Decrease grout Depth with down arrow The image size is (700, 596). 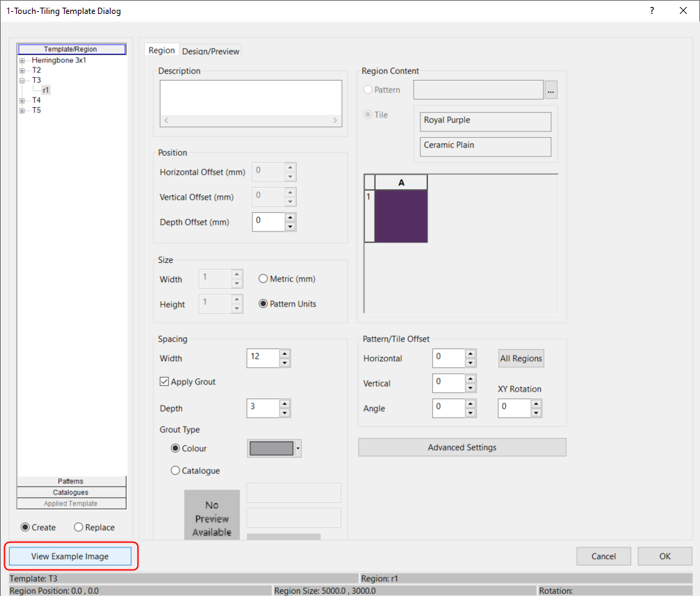(x=285, y=413)
